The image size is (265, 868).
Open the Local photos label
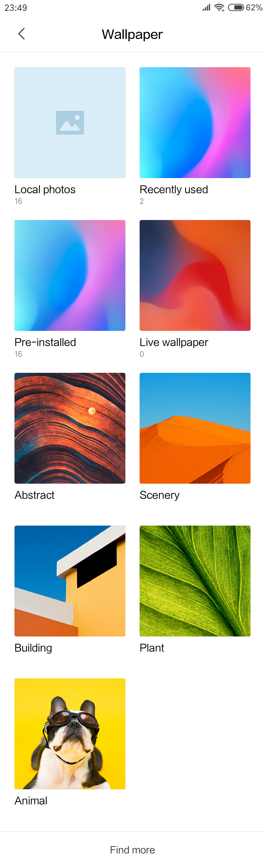[x=45, y=189]
